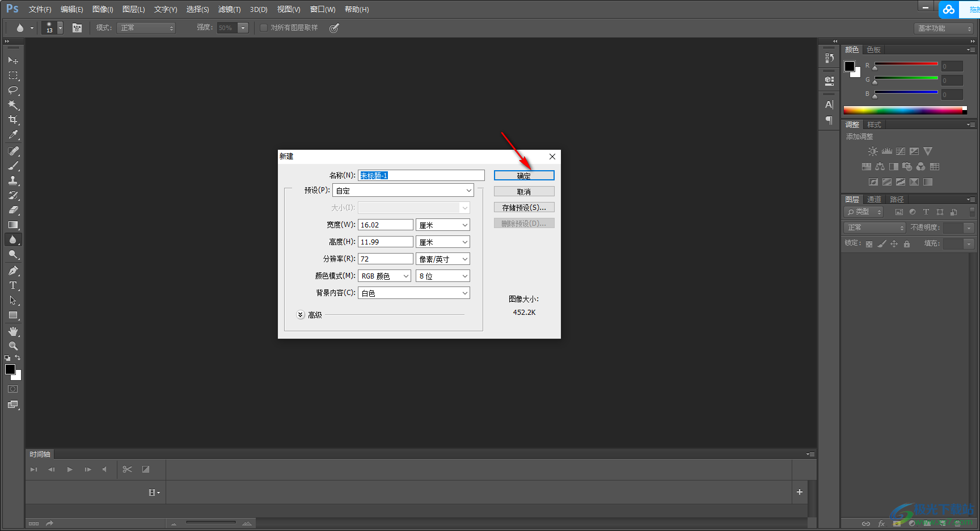Toggle Quick Mask mode icon
The image size is (980, 531).
tap(13, 389)
